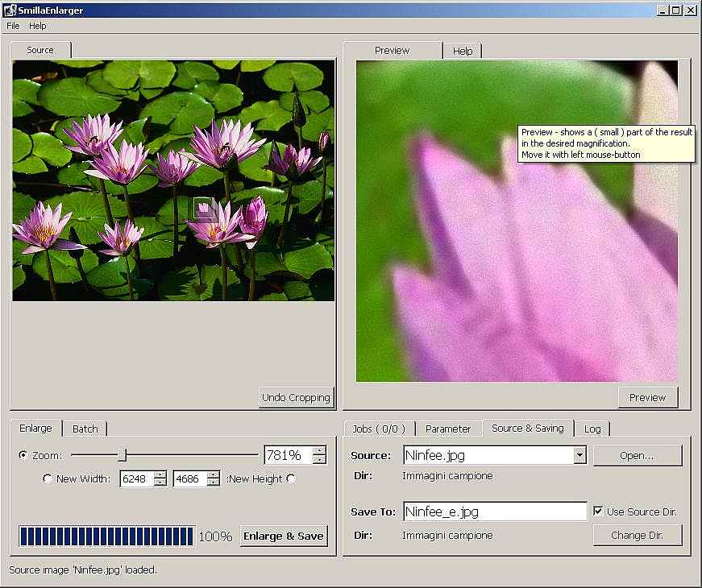Click the zoom percentage down arrow
This screenshot has height=588, width=702.
coord(320,460)
